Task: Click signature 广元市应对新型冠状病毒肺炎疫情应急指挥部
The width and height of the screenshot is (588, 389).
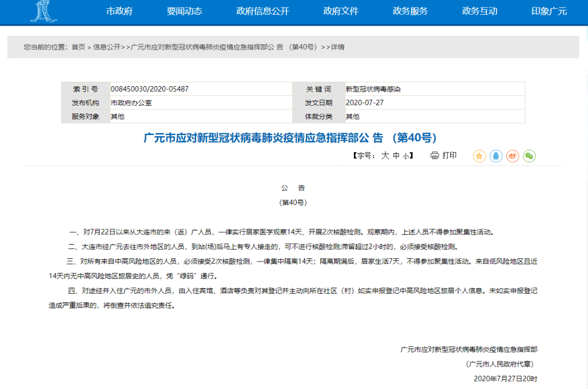Action: [x=469, y=350]
